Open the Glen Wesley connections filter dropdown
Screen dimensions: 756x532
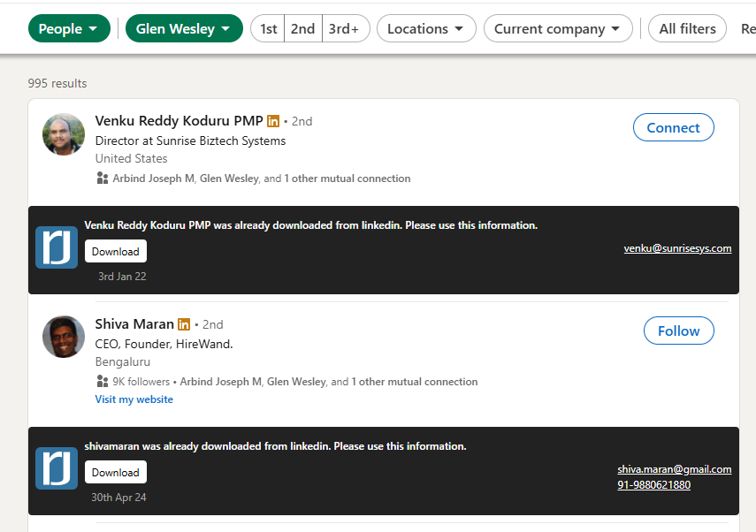coord(184,28)
